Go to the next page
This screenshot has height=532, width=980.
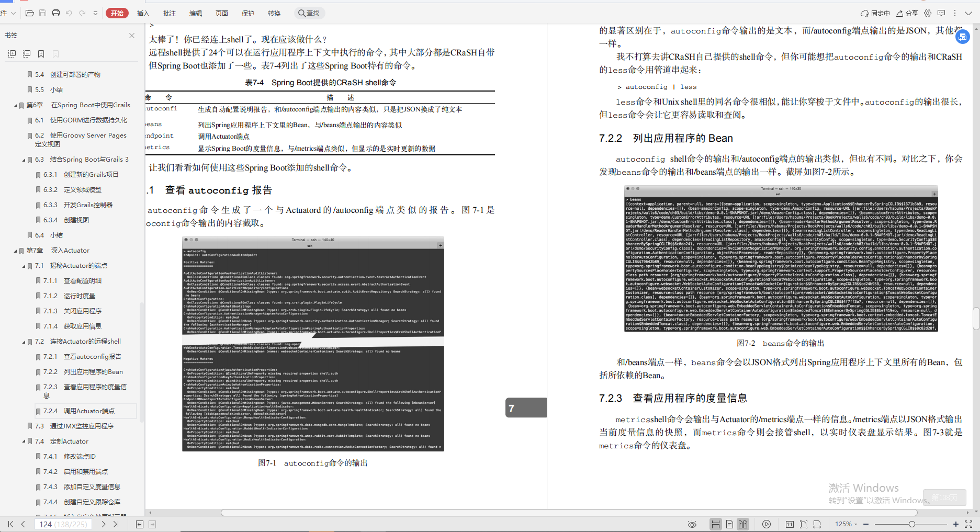[103, 524]
